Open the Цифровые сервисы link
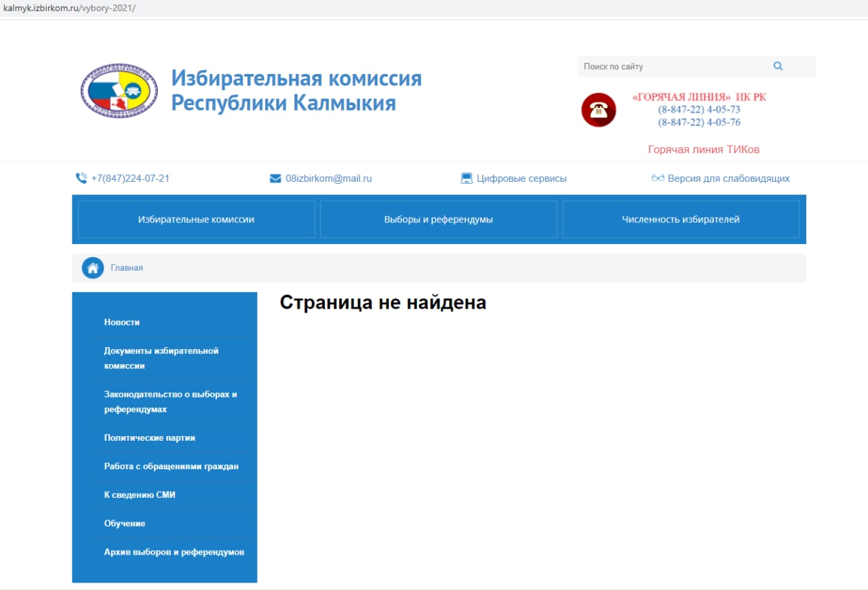 (x=521, y=178)
